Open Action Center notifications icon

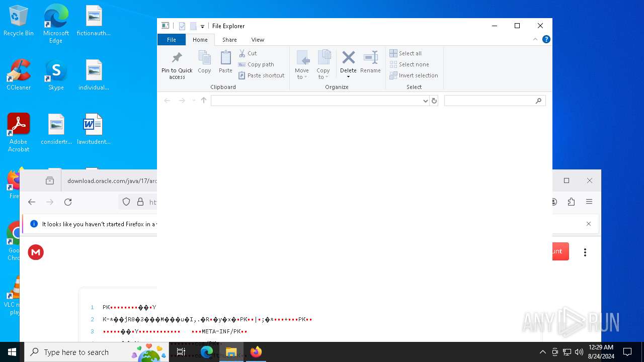coord(627,352)
